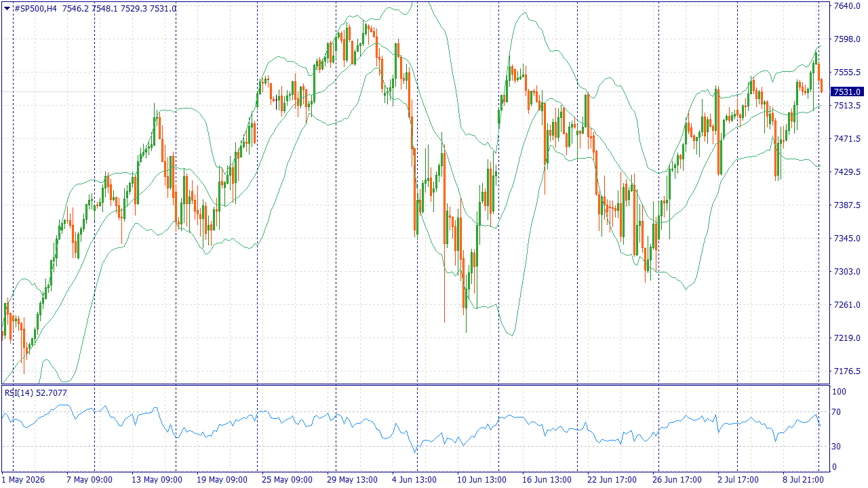Click the 22 Jun 17:00 time label

pyautogui.click(x=612, y=480)
